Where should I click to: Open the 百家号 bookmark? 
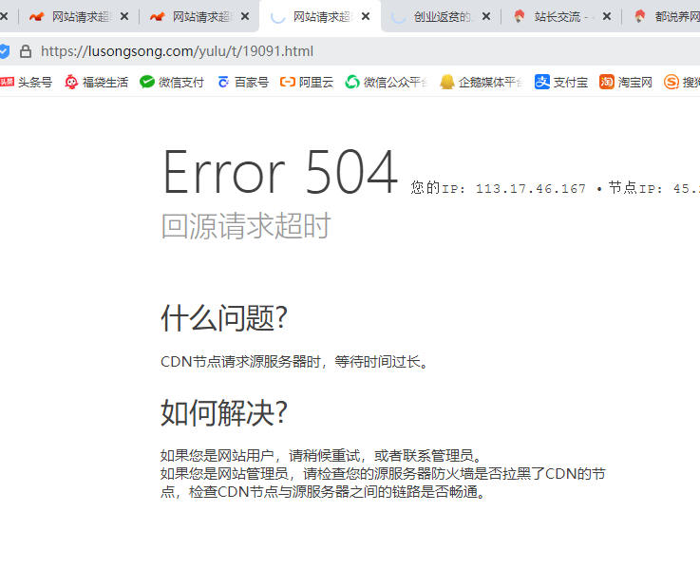[243, 82]
